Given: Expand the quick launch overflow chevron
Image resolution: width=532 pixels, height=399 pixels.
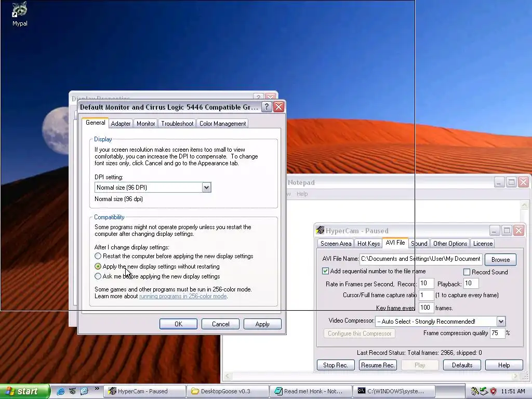Looking at the screenshot, I should tap(97, 389).
